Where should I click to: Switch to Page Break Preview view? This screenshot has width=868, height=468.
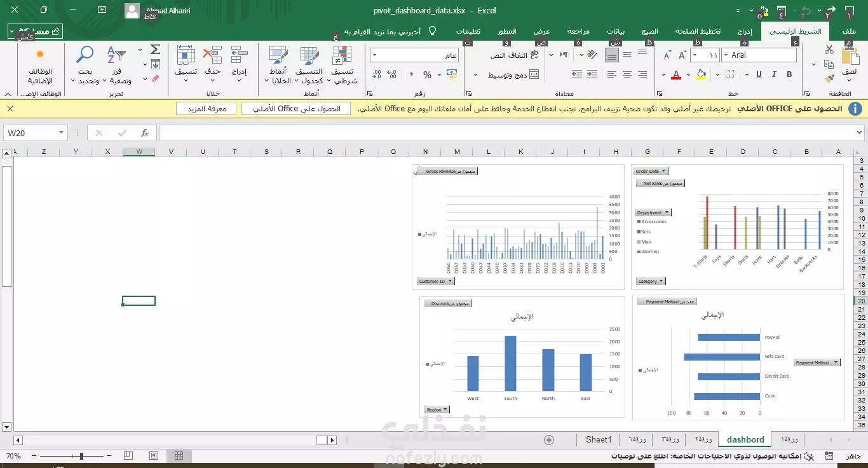[x=128, y=456]
